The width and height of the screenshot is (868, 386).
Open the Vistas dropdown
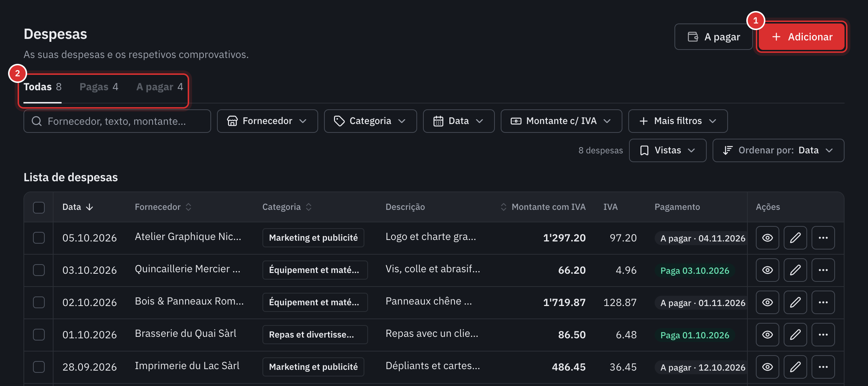coord(667,150)
